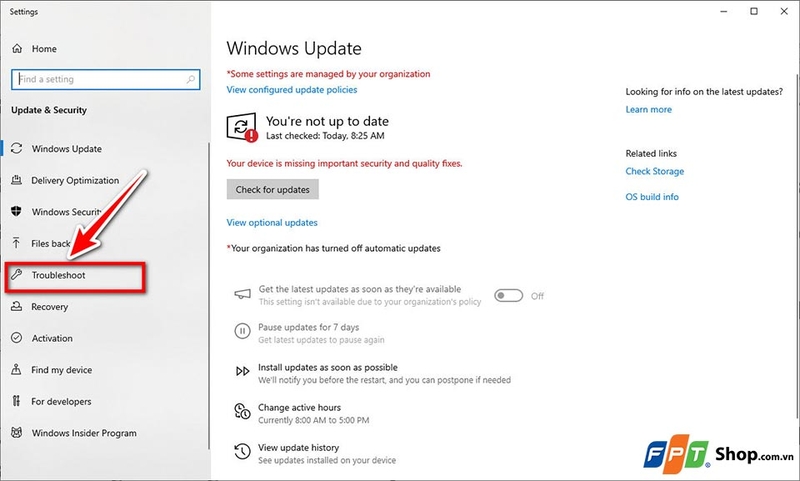Open Change active hours option
The height and width of the screenshot is (481, 800).
[x=299, y=408]
